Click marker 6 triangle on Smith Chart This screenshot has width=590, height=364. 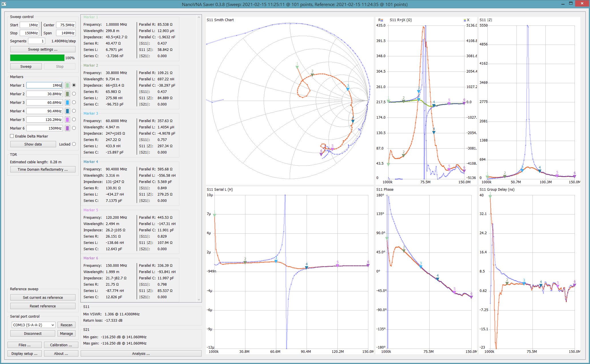coord(321,154)
